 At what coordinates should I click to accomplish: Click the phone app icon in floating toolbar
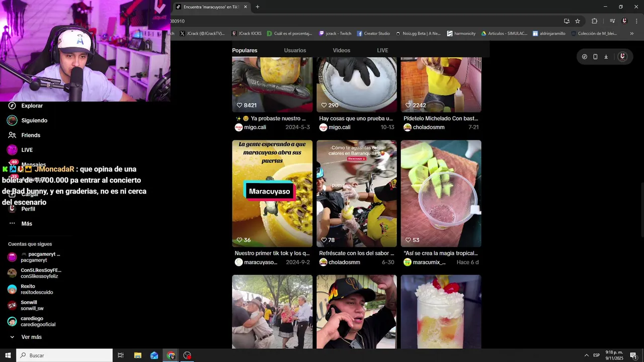point(595,57)
